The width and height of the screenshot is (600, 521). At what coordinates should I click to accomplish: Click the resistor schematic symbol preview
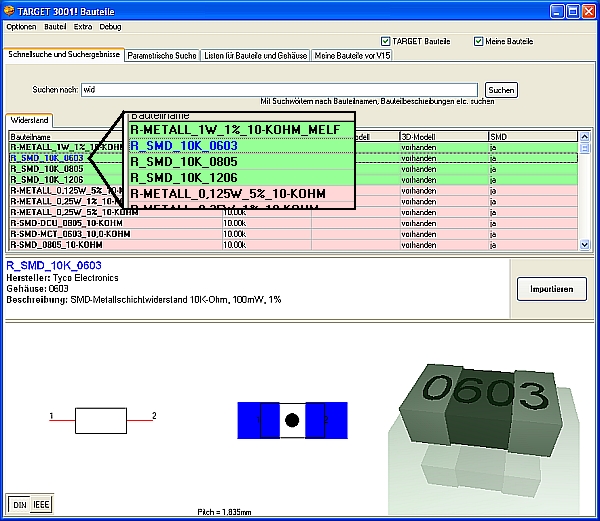coord(103,418)
